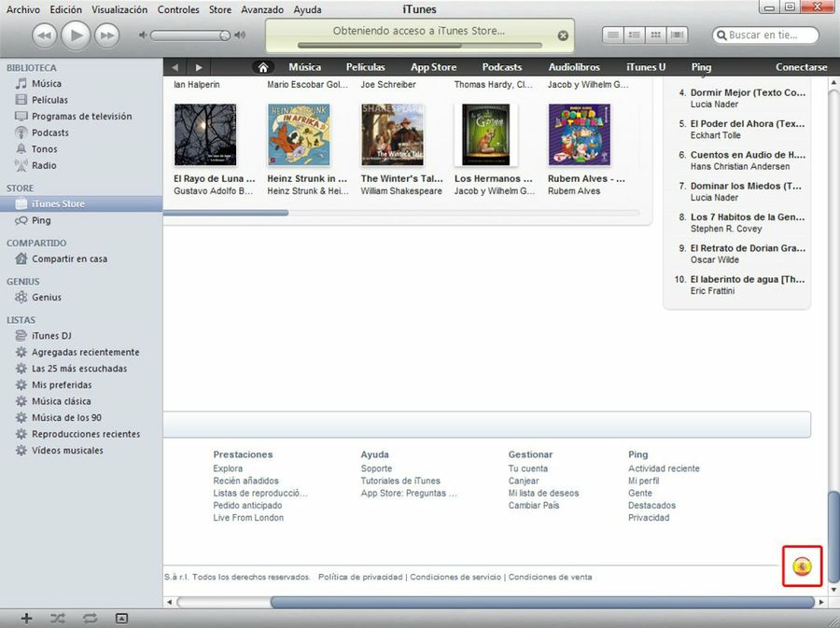
Task: Open the Controles menu
Action: 178,9
